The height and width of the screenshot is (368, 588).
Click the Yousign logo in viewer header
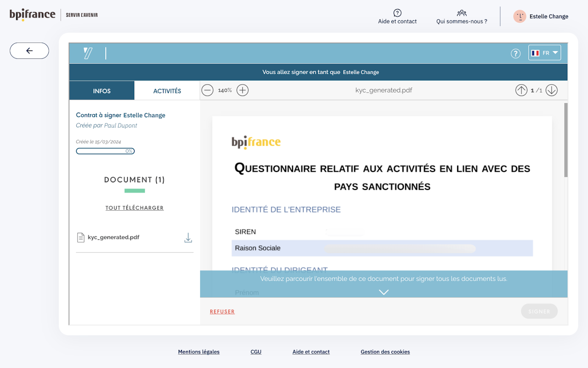click(x=88, y=53)
